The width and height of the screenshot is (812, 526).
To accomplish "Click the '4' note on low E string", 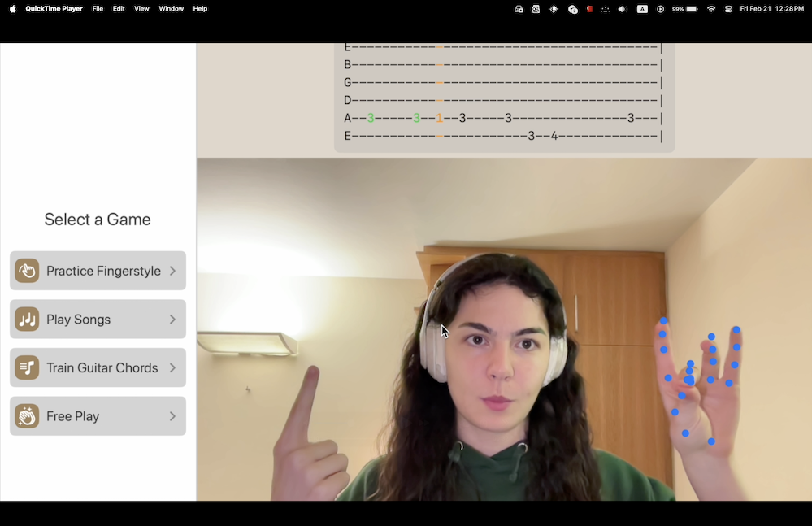I will click(x=554, y=136).
